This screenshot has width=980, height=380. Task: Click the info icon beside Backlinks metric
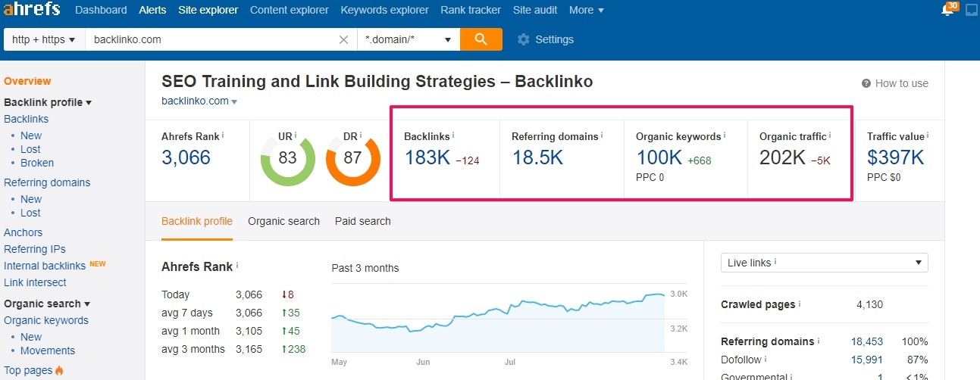click(453, 136)
